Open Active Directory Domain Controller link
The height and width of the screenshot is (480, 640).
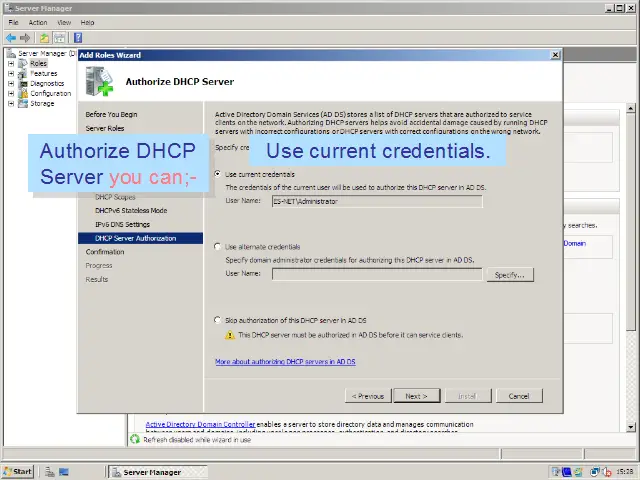point(200,424)
